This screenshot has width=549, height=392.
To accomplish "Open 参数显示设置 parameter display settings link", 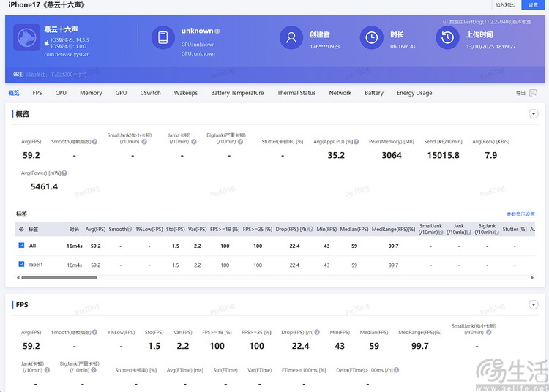I will point(520,214).
